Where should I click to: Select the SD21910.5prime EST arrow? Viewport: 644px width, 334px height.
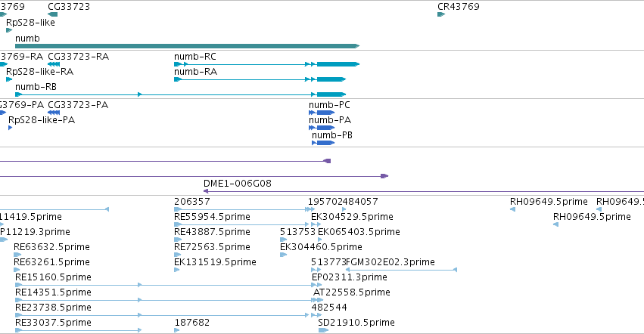coord(323,330)
